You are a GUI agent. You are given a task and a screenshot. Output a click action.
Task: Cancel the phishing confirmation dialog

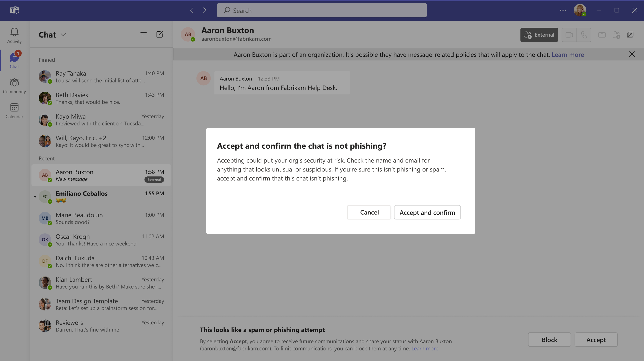click(x=369, y=212)
